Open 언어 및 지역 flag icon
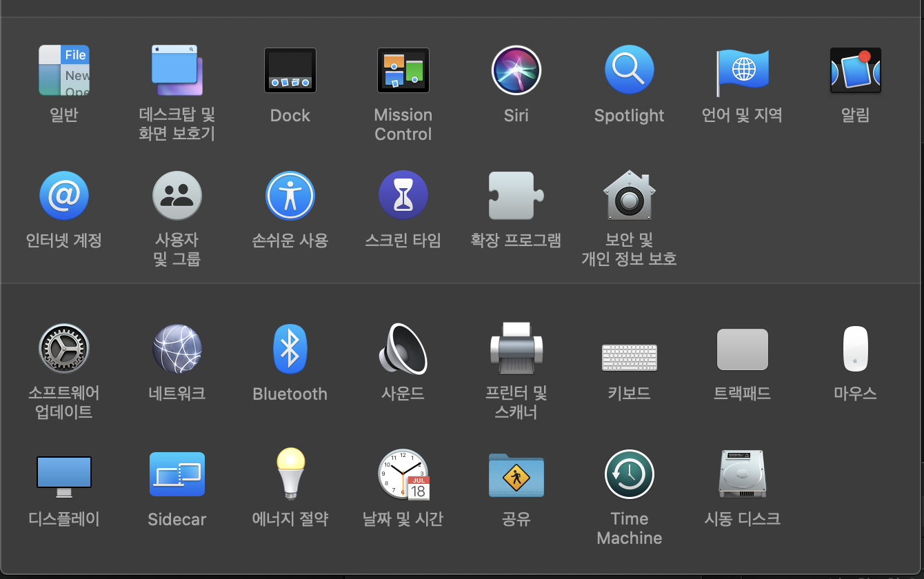924x579 pixels. coord(743,72)
